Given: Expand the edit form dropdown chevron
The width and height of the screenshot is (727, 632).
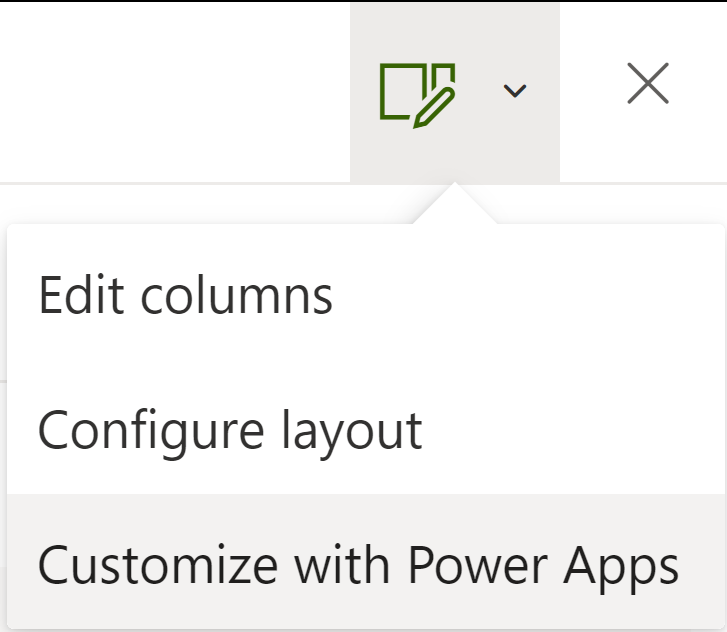Looking at the screenshot, I should tap(515, 91).
